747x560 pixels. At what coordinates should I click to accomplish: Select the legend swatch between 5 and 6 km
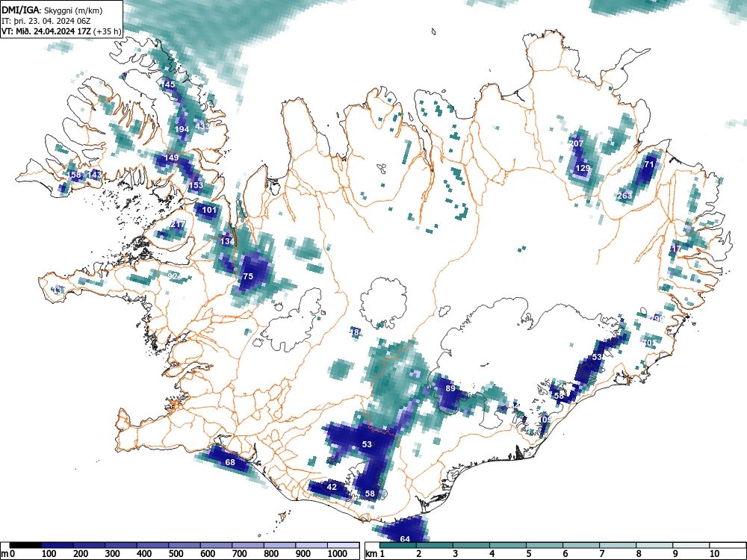point(545,545)
